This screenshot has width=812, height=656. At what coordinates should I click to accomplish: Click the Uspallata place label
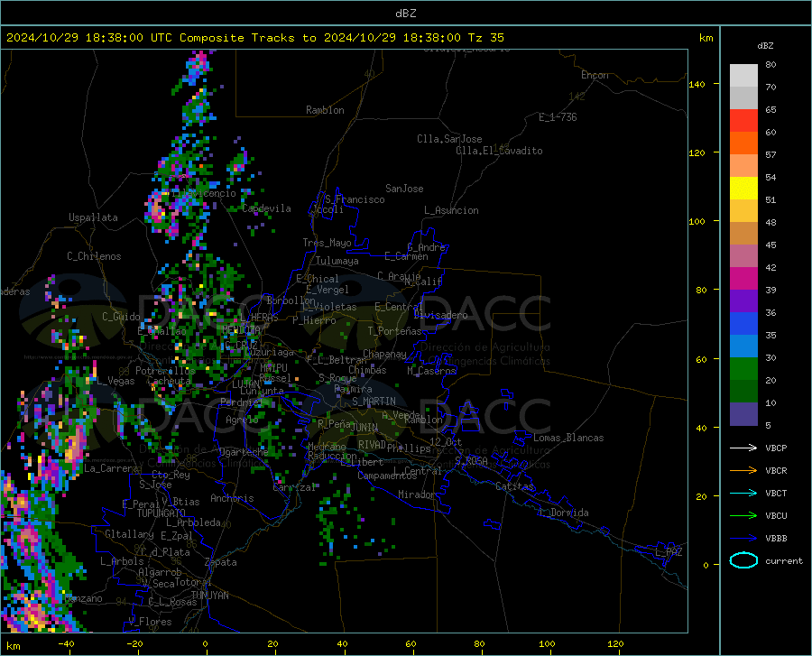pyautogui.click(x=93, y=217)
